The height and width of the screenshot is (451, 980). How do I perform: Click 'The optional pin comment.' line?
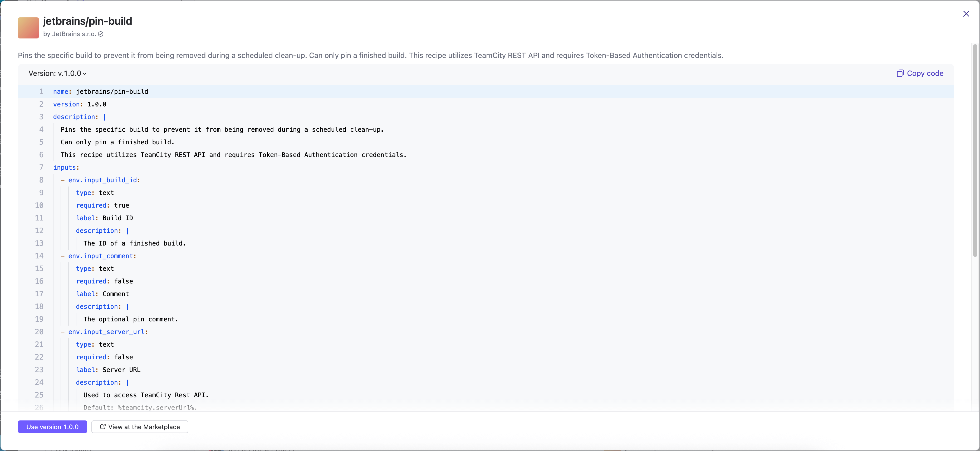click(x=131, y=319)
